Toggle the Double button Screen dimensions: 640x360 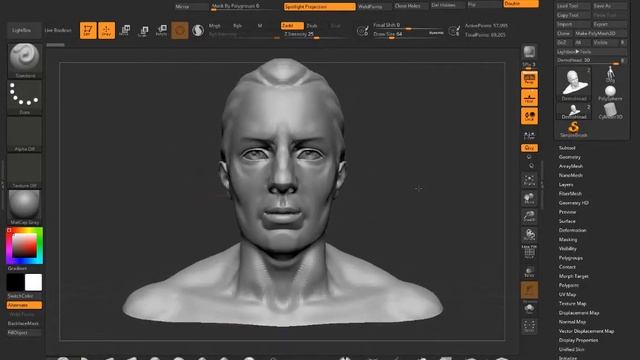[x=521, y=4]
